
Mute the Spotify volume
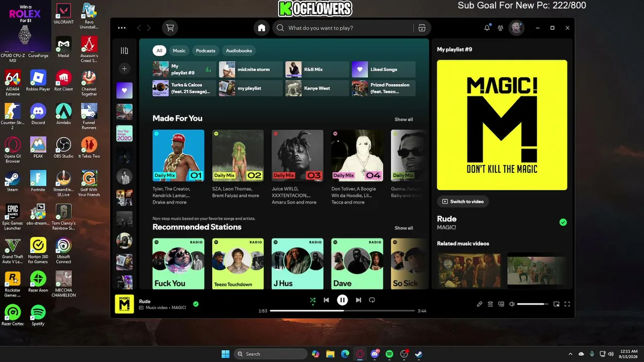pos(512,304)
